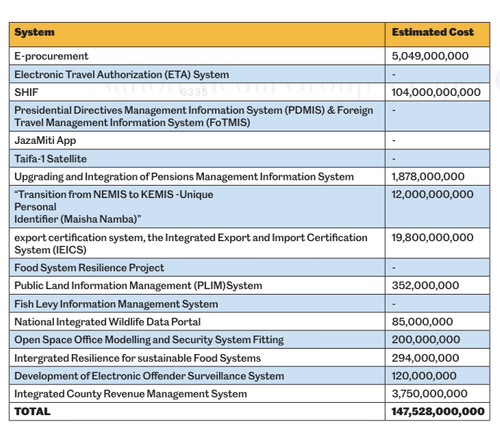Select the PDMIS & FoTMIS system entry
Image resolution: width=500 pixels, height=433 pixels.
point(194,116)
